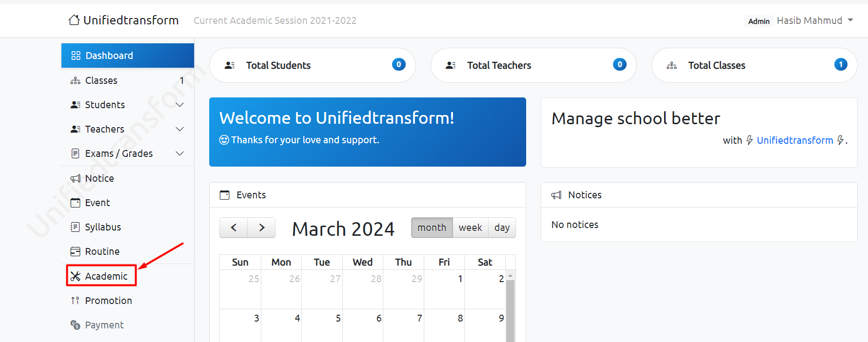The image size is (868, 342).
Task: Click the Payment coins icon
Action: click(76, 325)
